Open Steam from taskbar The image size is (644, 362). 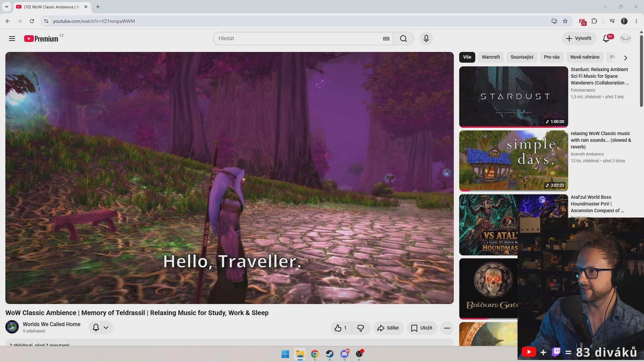(330, 354)
